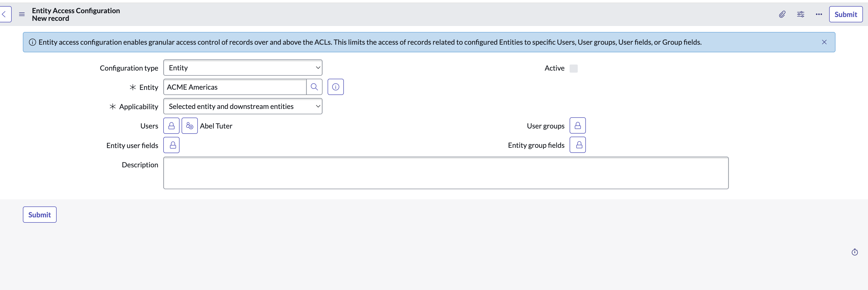Viewport: 868px width, 290px height.
Task: Dismiss the blue info banner
Action: coord(824,42)
